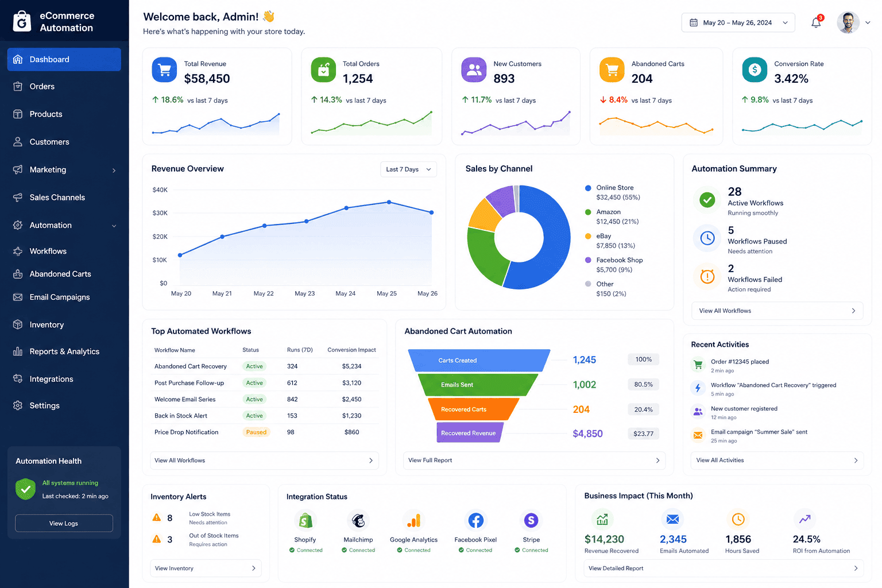Click the View Logs button
The height and width of the screenshot is (588, 882).
pyautogui.click(x=64, y=523)
